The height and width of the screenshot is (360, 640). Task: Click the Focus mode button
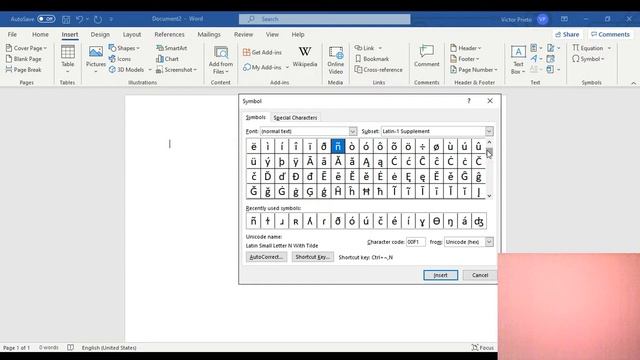coord(482,348)
